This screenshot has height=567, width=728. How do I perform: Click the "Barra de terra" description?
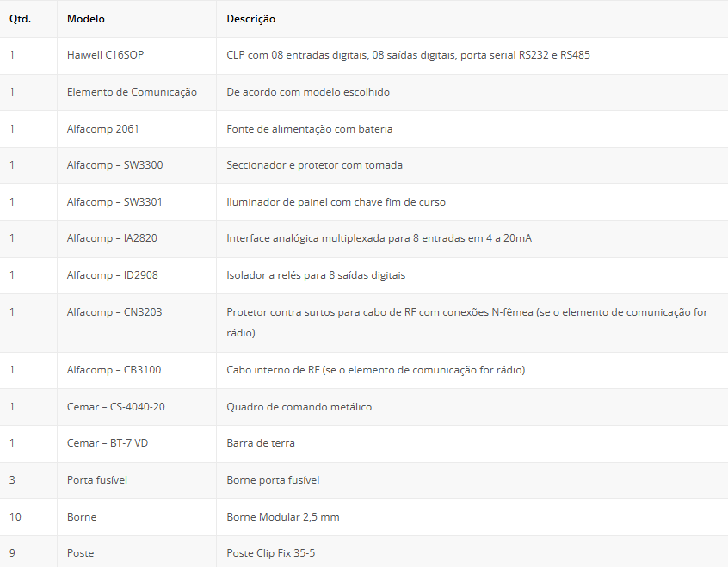pyautogui.click(x=261, y=443)
